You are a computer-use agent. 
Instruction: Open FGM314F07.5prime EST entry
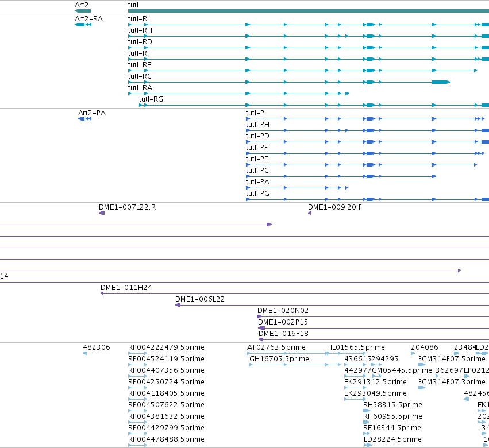pyautogui.click(x=452, y=359)
